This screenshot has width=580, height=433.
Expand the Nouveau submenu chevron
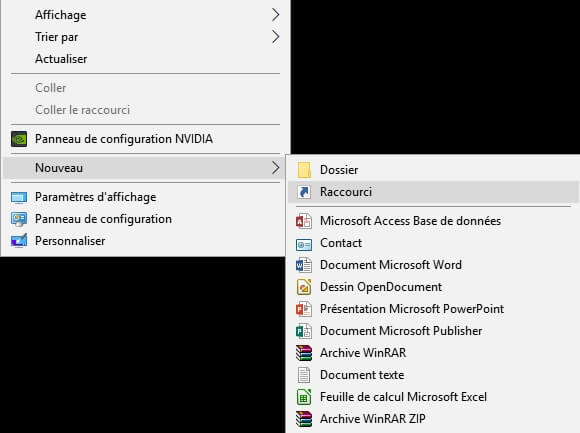(276, 168)
